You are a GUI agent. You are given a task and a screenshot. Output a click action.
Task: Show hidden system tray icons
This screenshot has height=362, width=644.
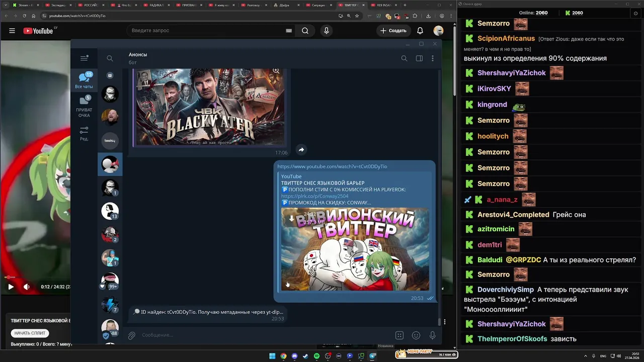click(x=587, y=356)
